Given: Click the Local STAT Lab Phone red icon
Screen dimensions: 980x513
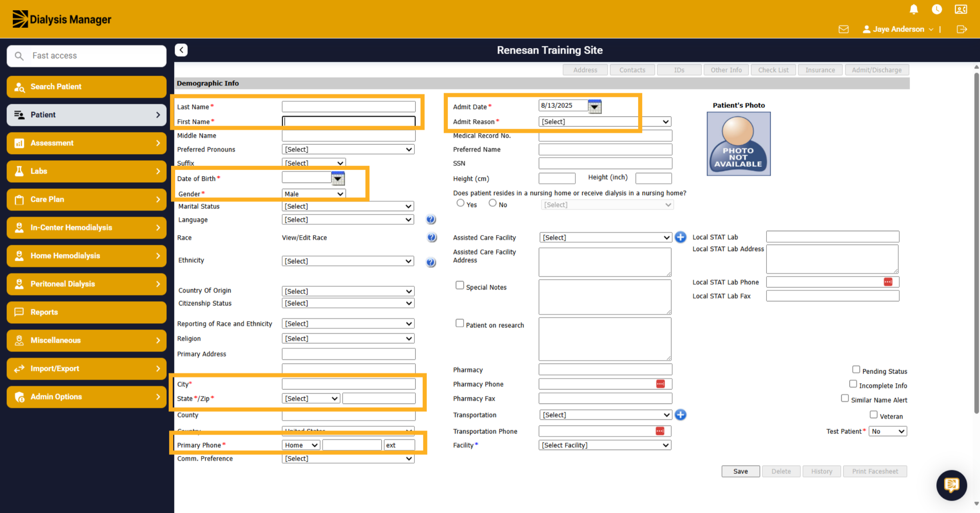Looking at the screenshot, I should click(x=888, y=282).
